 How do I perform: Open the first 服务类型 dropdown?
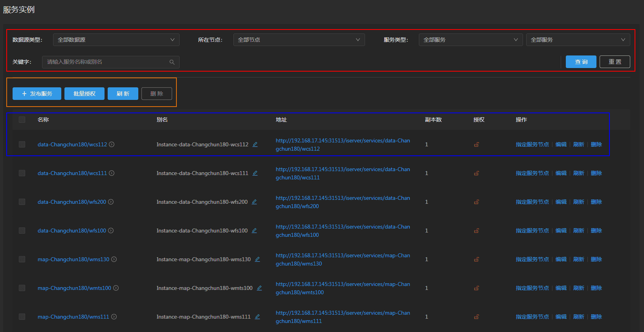470,40
